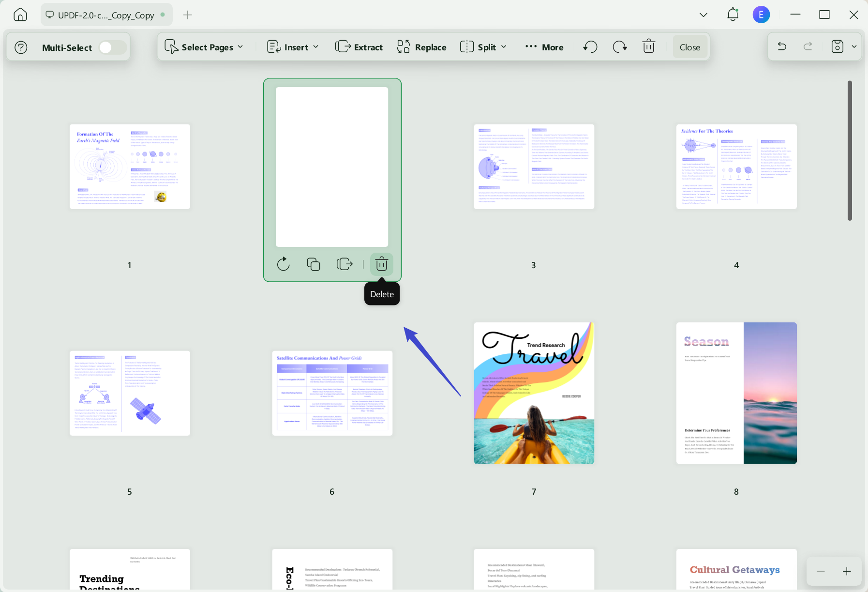Screen dimensions: 868x592
Task: Extract the selected blank page icon
Action: click(344, 264)
